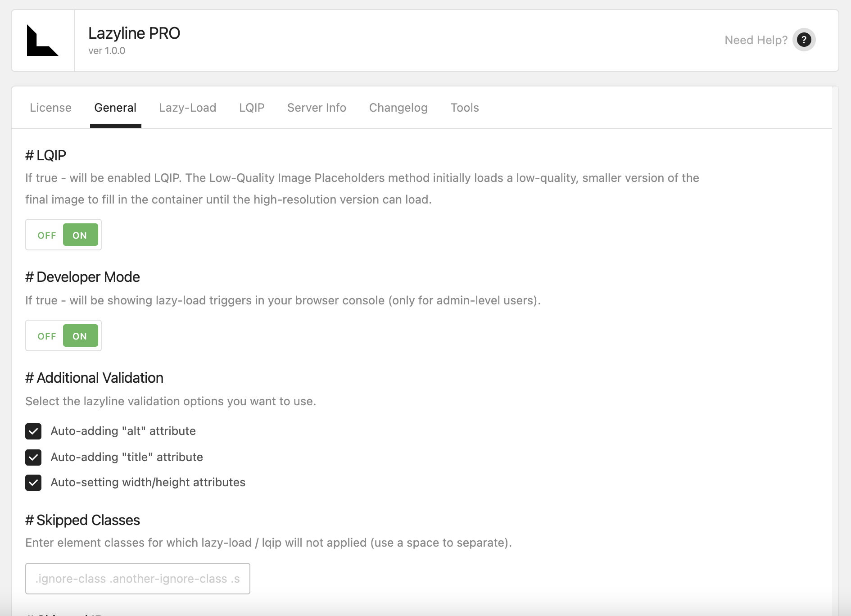Click the Skipped Classes input field
The image size is (851, 616).
pos(137,579)
